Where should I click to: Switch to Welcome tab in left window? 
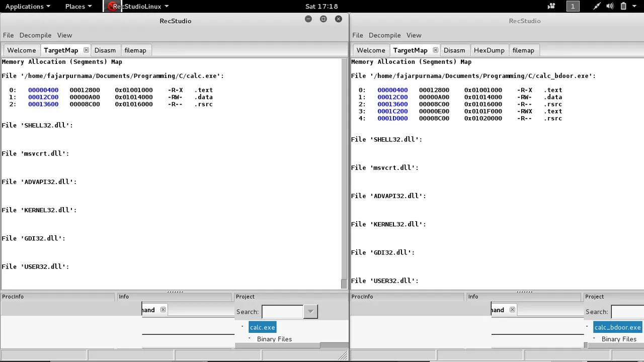pyautogui.click(x=22, y=50)
